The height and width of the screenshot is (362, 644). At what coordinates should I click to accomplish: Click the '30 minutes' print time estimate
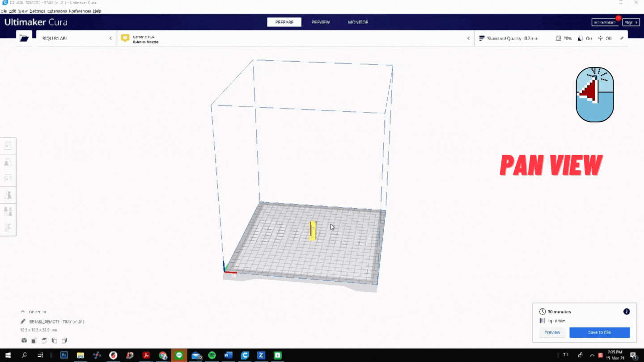(x=559, y=312)
